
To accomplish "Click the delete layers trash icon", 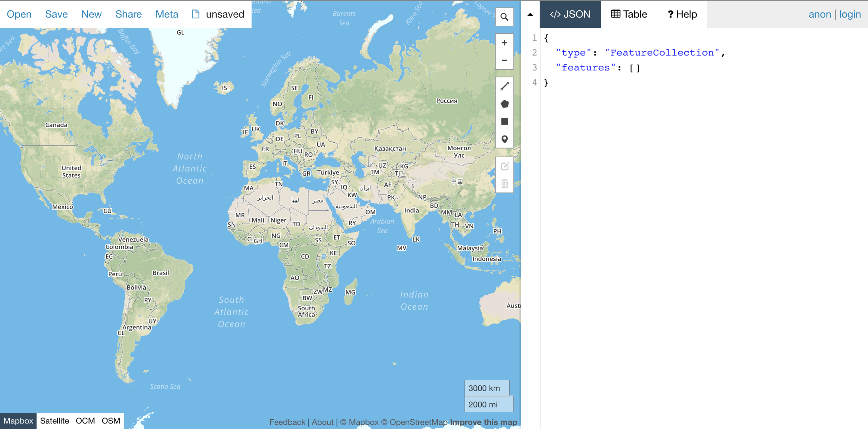I will [504, 184].
